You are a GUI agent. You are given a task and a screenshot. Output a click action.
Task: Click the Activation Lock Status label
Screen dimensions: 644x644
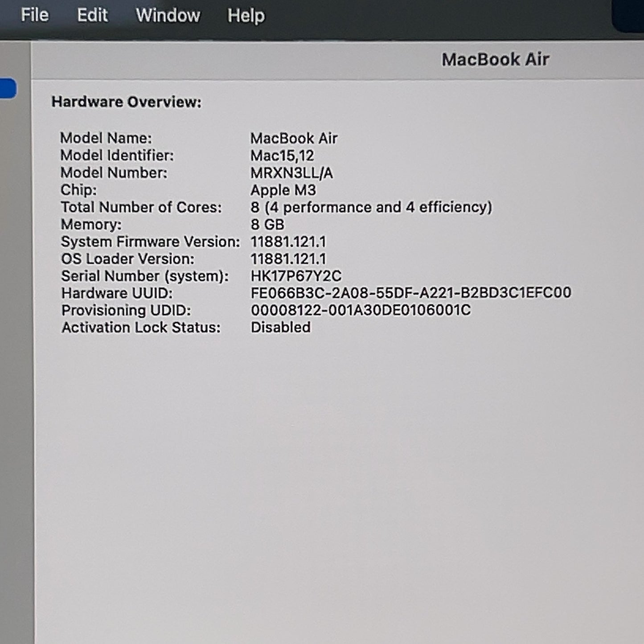coord(141,328)
